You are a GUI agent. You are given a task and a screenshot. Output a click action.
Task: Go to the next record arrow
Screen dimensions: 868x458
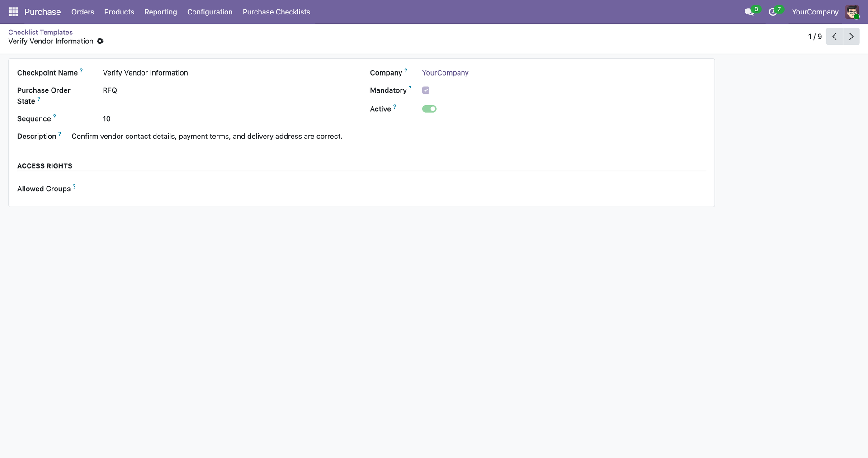click(x=851, y=37)
